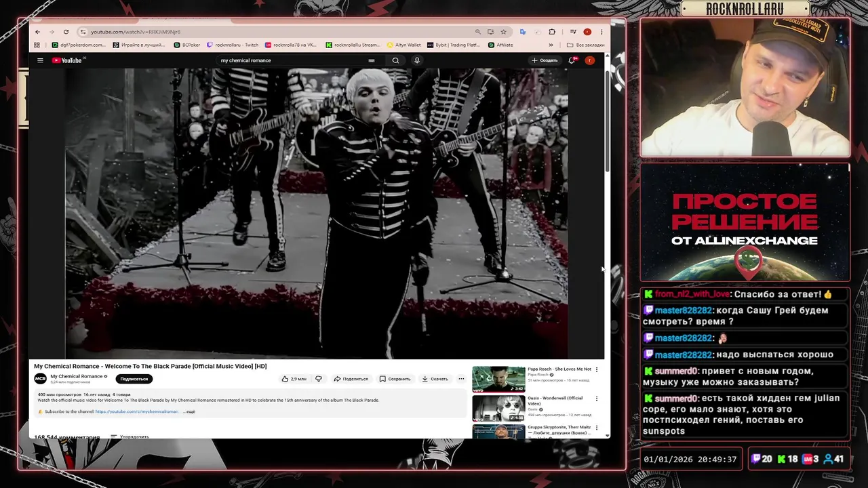This screenshot has width=868, height=488.
Task: Click chat username 'summerd0' in 'привет с новым годом'
Action: 676,371
